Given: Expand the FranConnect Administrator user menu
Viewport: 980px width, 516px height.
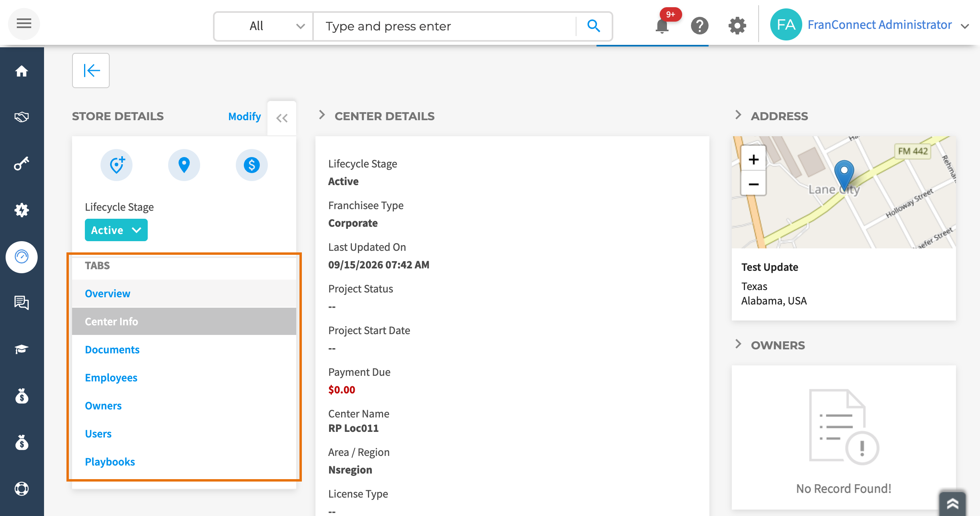Looking at the screenshot, I should coord(966,26).
